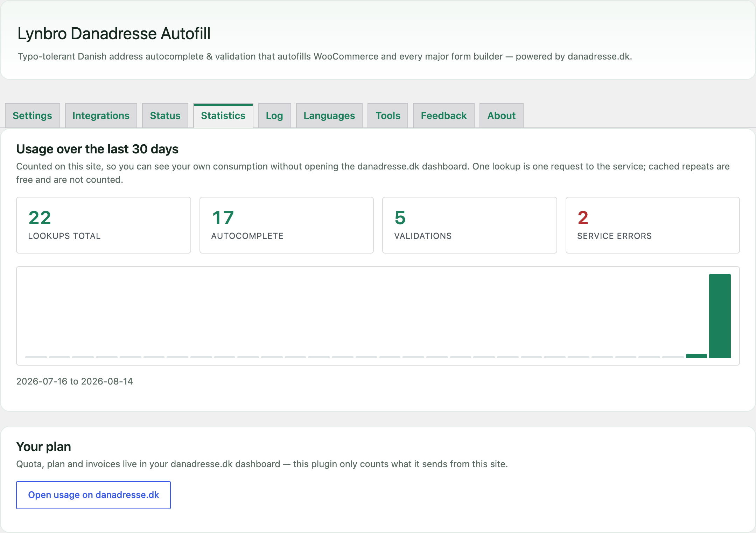Open the Settings tab

(32, 116)
